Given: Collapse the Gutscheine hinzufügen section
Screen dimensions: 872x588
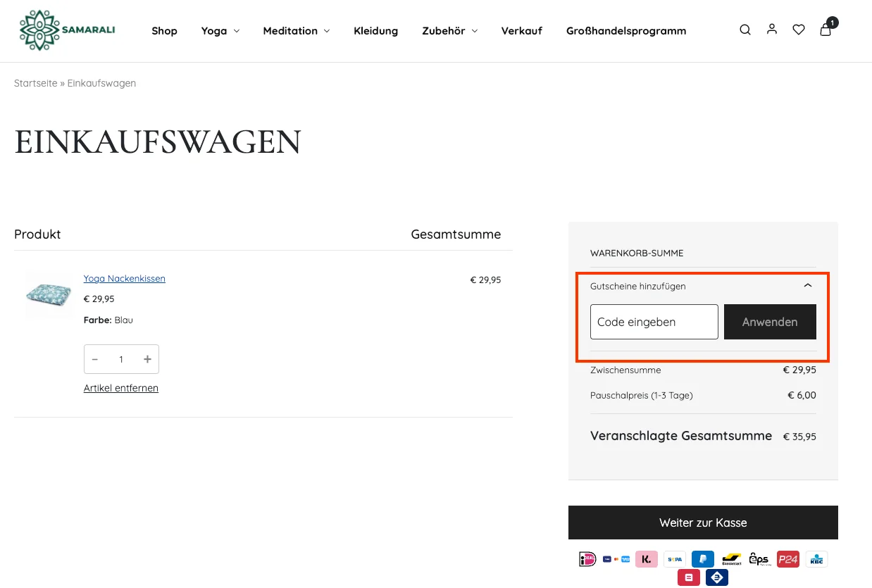Looking at the screenshot, I should (807, 285).
